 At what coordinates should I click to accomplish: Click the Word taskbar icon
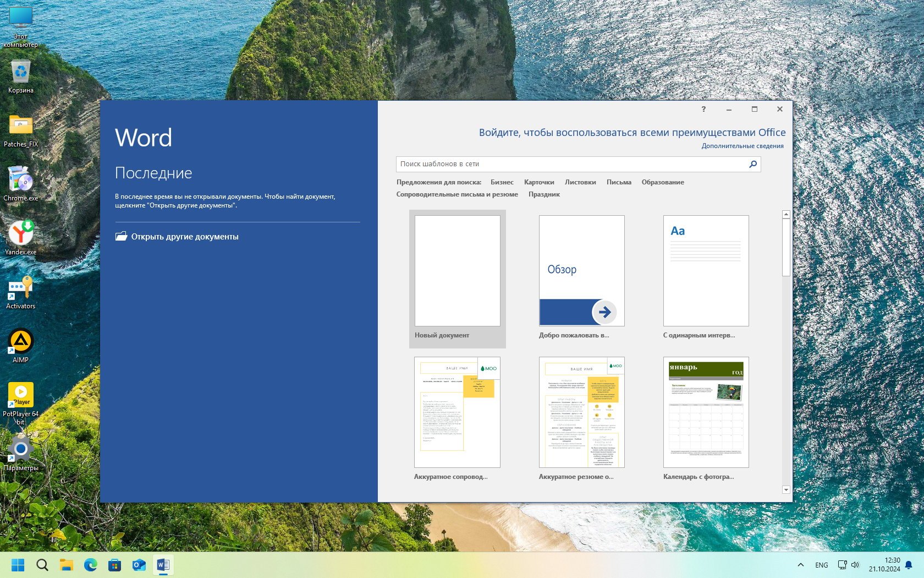[163, 565]
